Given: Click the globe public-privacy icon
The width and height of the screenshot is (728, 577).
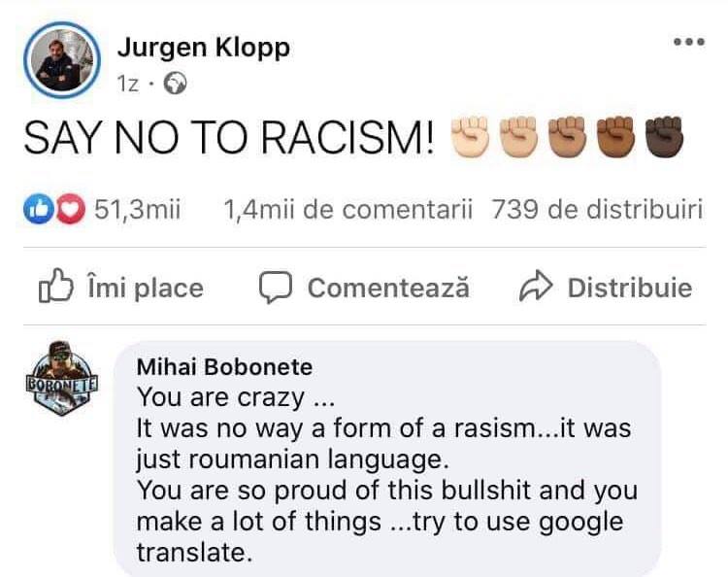Looking at the screenshot, I should pos(175,85).
